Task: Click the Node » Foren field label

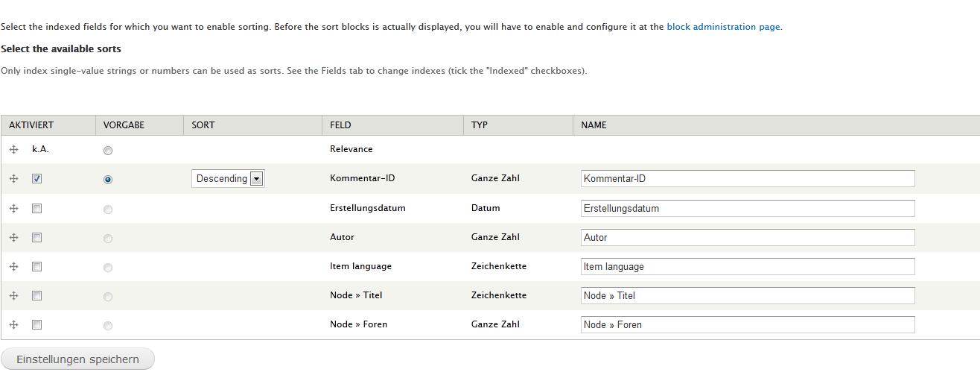Action: (359, 324)
